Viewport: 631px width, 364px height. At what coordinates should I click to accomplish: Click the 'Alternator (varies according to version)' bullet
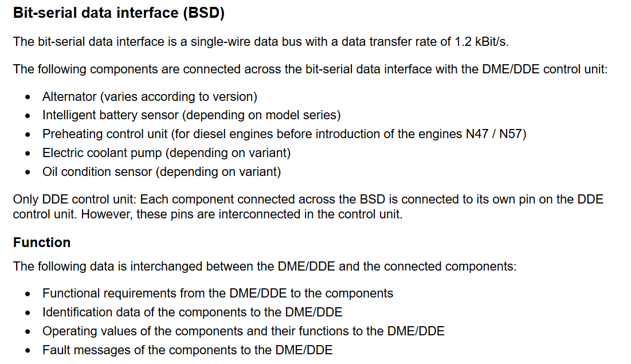(150, 97)
